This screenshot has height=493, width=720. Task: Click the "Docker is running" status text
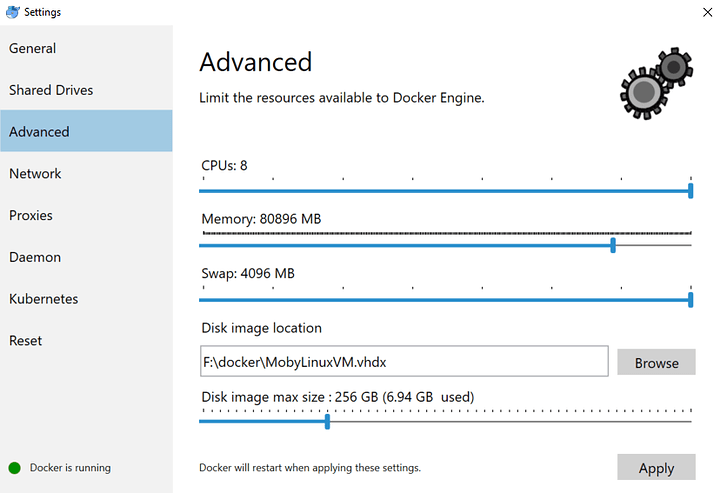coord(70,467)
